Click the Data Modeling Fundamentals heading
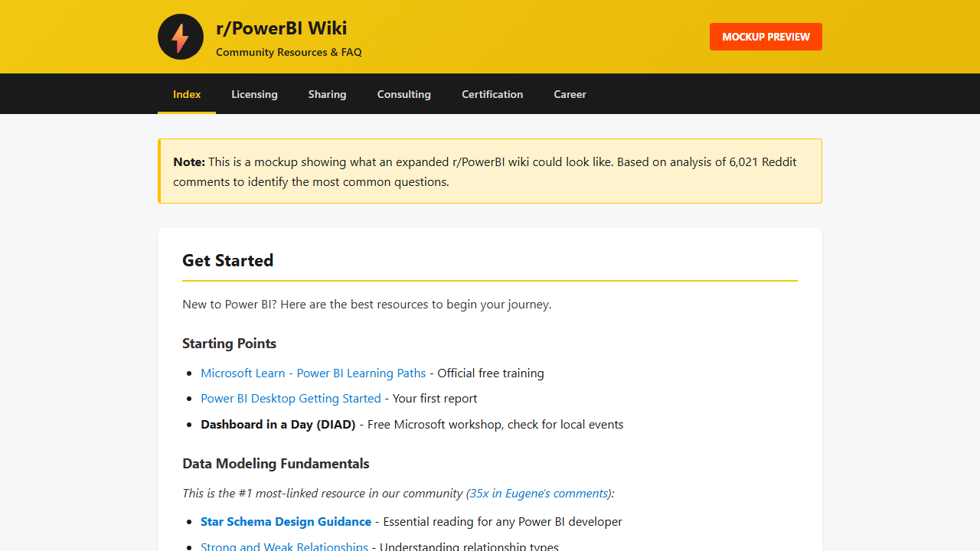Screen dimensions: 980x551 (x=276, y=463)
